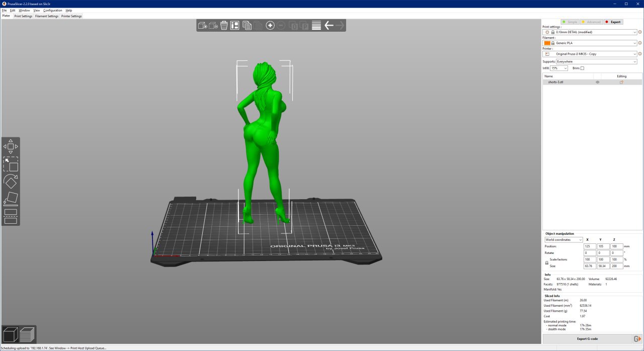The width and height of the screenshot is (644, 351).
Task: Click the gear next to Printer preset
Action: pyautogui.click(x=640, y=54)
